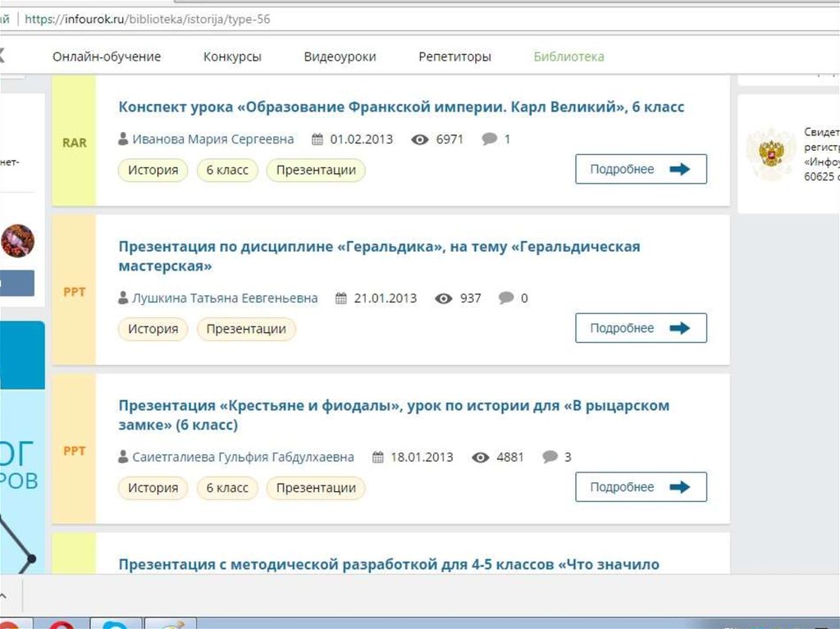
Task: Click the calendar icon beside 21.01.2013
Action: point(340,299)
